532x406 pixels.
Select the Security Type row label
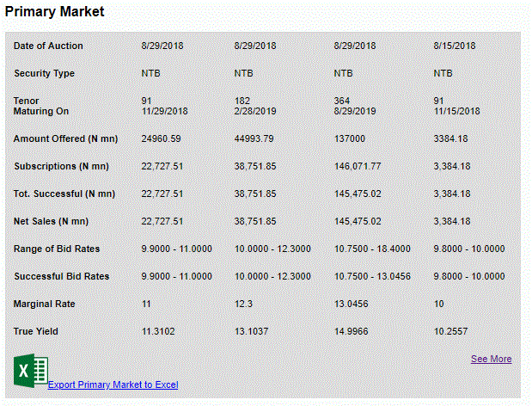44,73
